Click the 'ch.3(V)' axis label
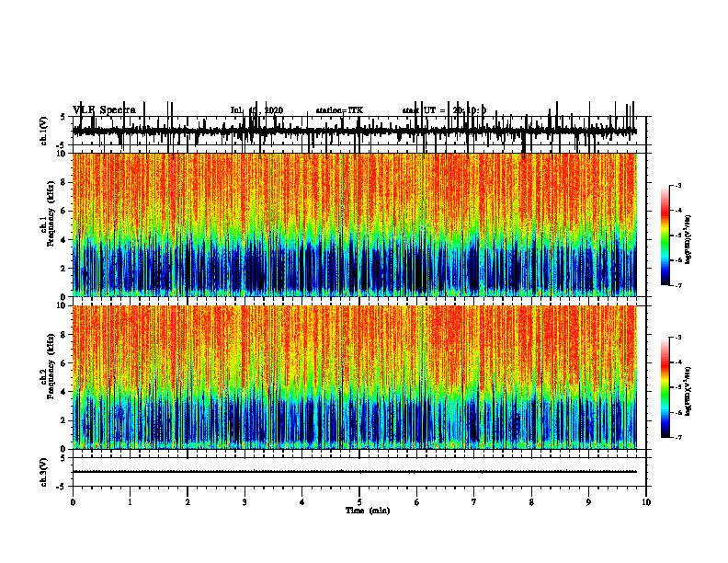This screenshot has height=563, width=728. (44, 472)
